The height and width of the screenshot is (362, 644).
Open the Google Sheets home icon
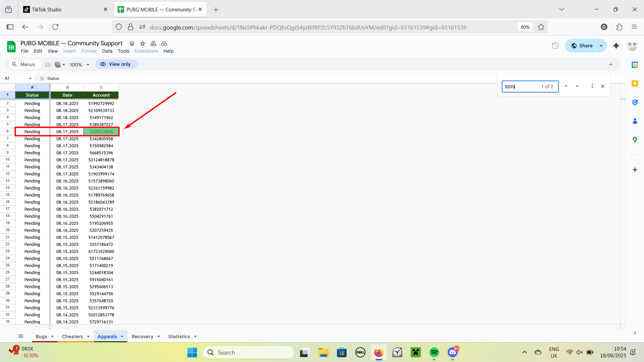(11, 47)
